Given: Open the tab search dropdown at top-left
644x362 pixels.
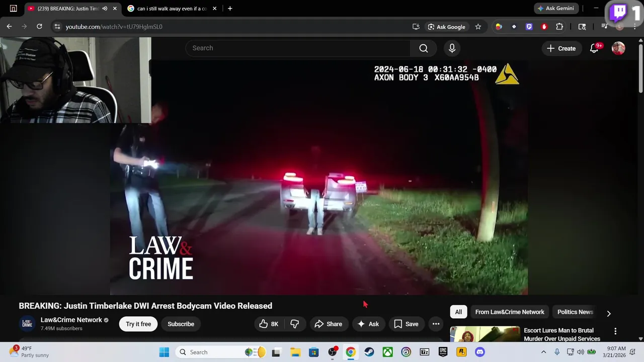Looking at the screenshot, I should coord(13,9).
